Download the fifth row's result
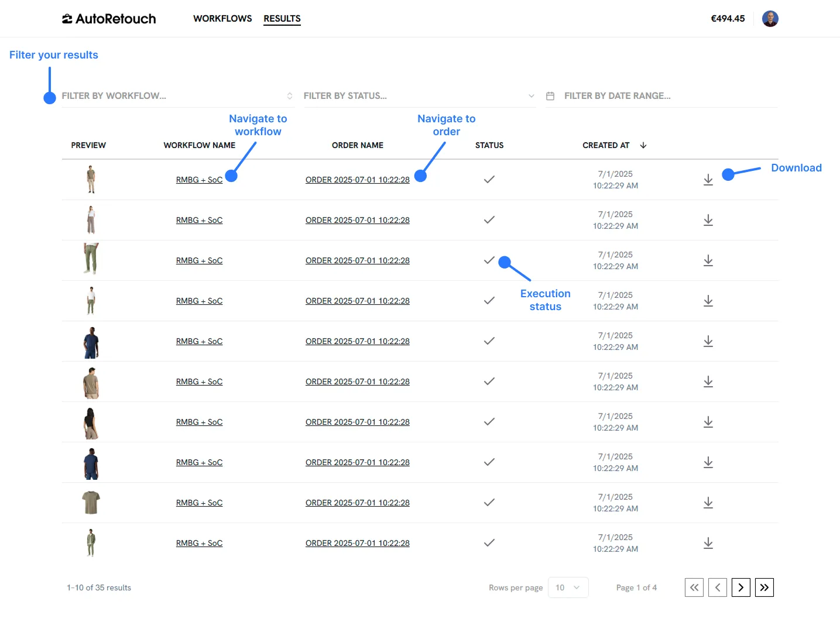The image size is (840, 629). 708,341
